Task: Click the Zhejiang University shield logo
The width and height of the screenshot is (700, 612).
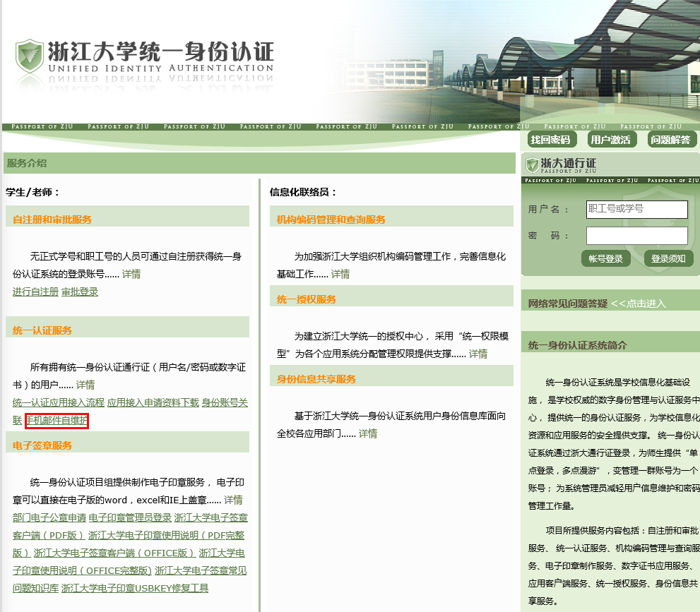Action: (30, 56)
